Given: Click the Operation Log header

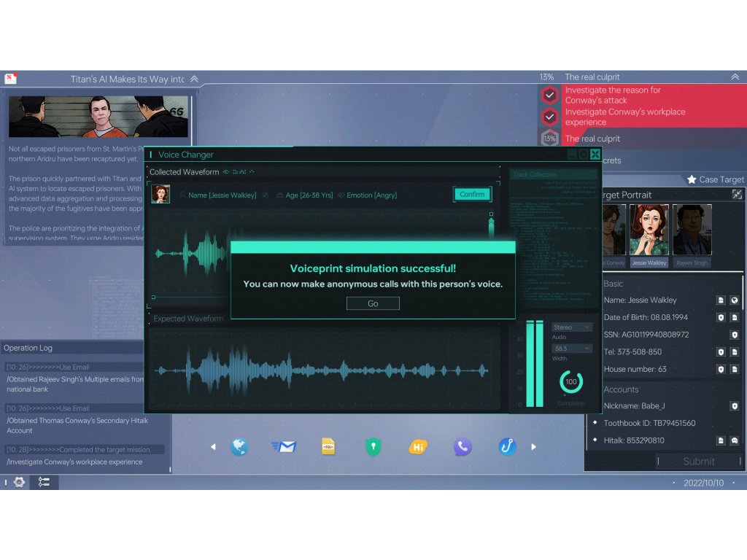Looking at the screenshot, I should 28,348.
